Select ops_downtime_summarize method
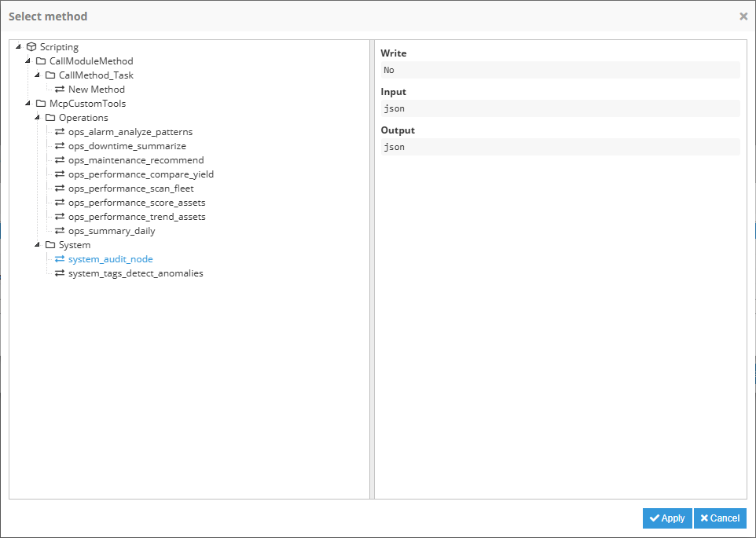The height and width of the screenshot is (538, 756). click(x=127, y=146)
